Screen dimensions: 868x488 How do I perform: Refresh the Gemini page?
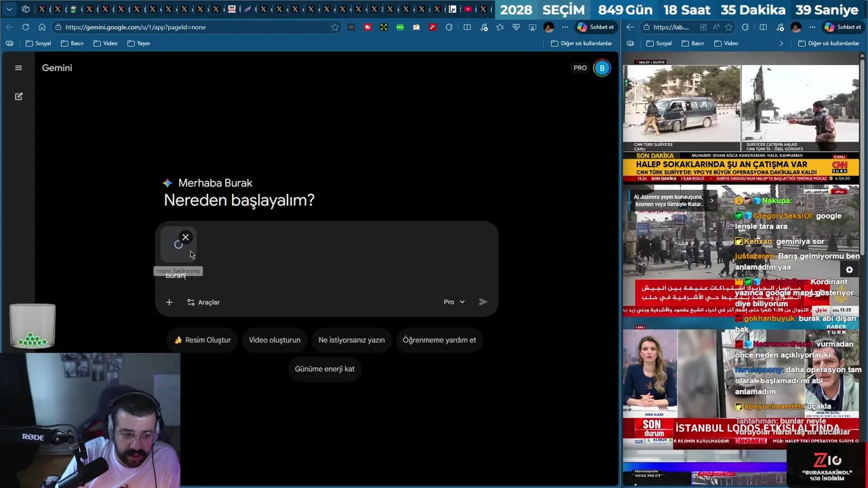25,27
